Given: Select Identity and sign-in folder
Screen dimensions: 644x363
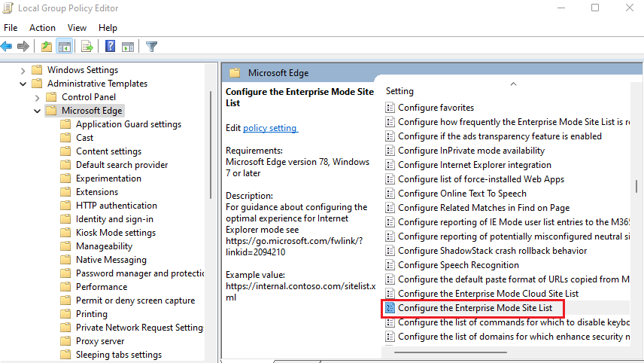Looking at the screenshot, I should [x=114, y=219].
